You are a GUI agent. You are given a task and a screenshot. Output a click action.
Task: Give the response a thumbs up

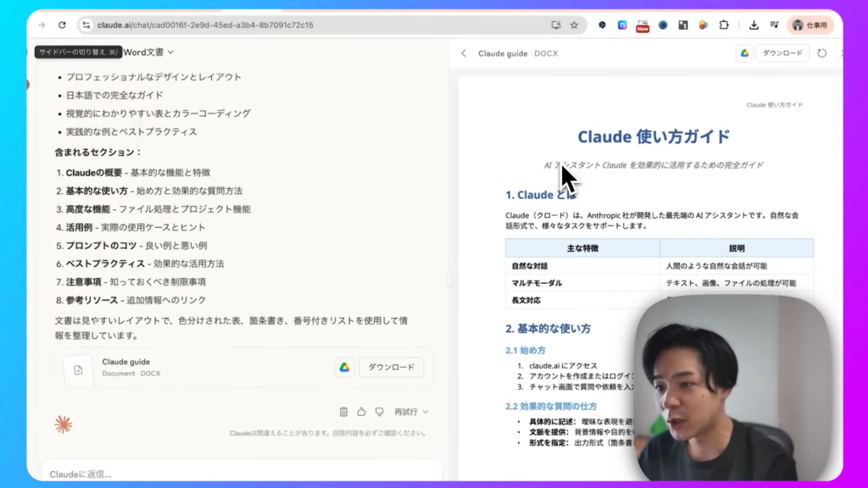coord(361,412)
